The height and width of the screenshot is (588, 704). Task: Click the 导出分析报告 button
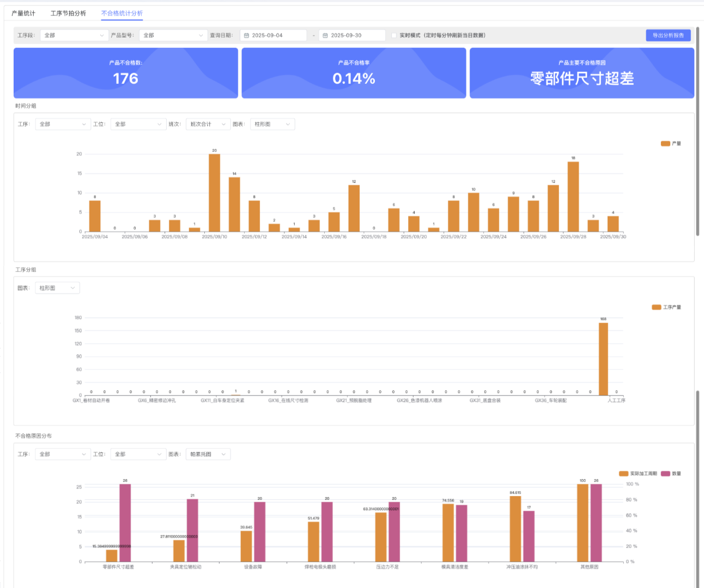tap(668, 35)
